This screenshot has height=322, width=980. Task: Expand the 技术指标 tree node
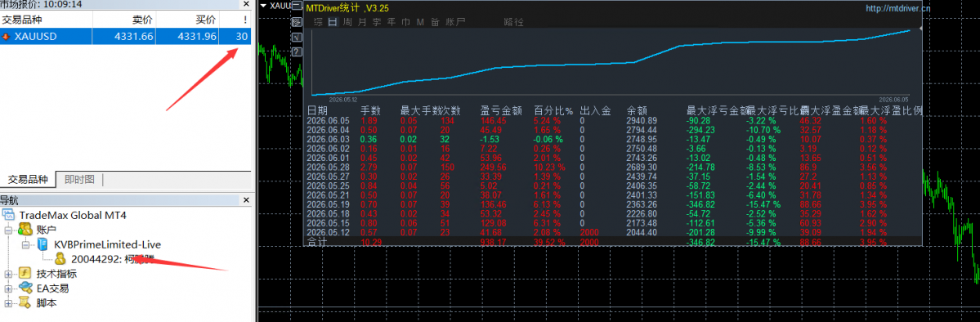pyautogui.click(x=8, y=274)
